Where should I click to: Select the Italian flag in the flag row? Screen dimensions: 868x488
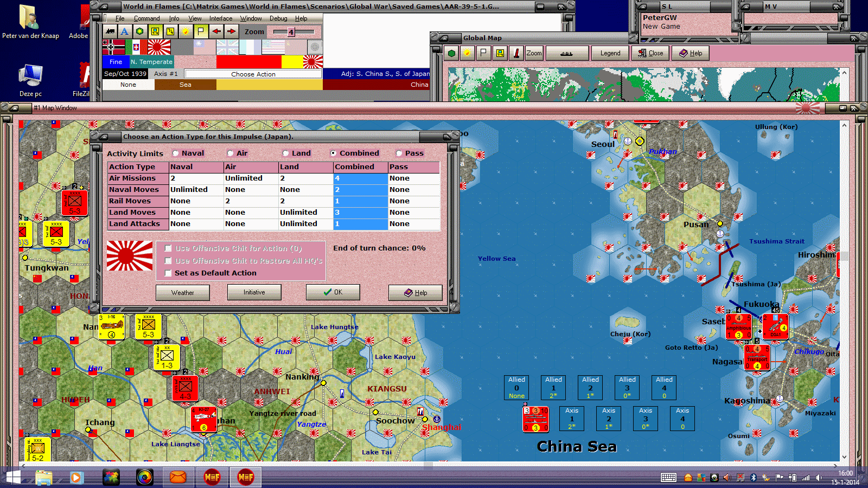136,47
